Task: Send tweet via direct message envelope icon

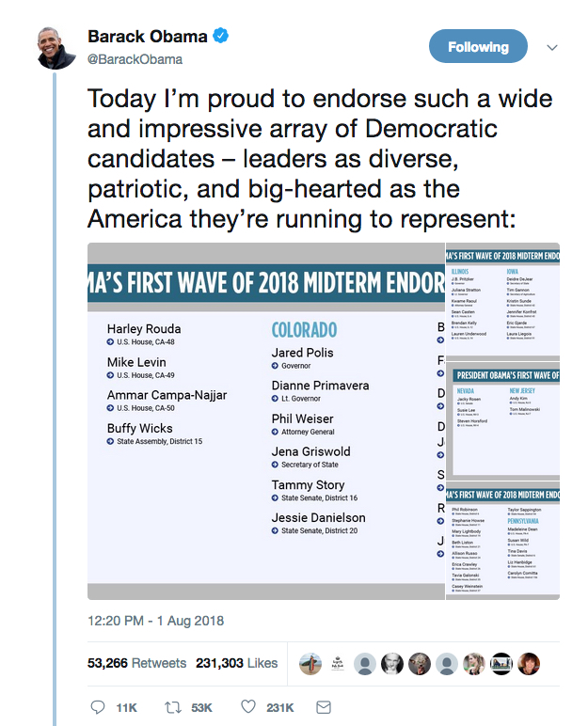Action: click(323, 706)
